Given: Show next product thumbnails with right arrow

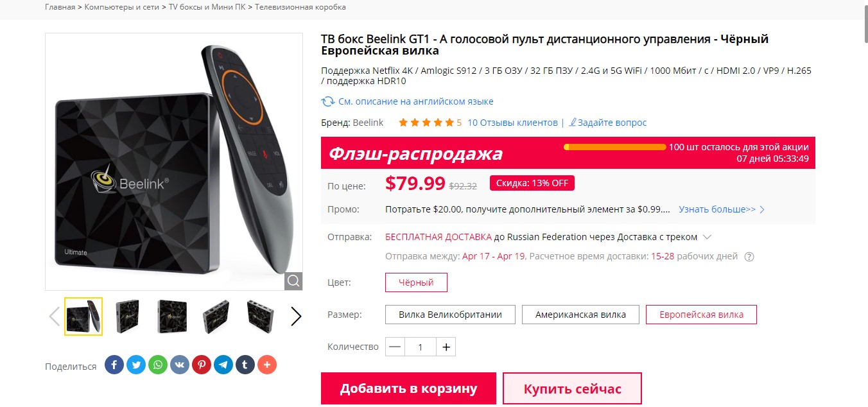Looking at the screenshot, I should pyautogui.click(x=296, y=316).
